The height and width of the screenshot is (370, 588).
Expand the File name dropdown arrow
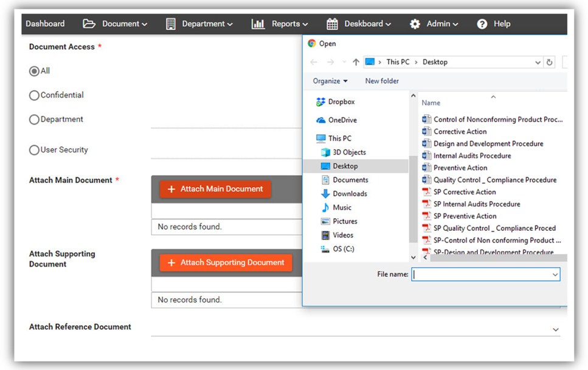click(x=555, y=275)
